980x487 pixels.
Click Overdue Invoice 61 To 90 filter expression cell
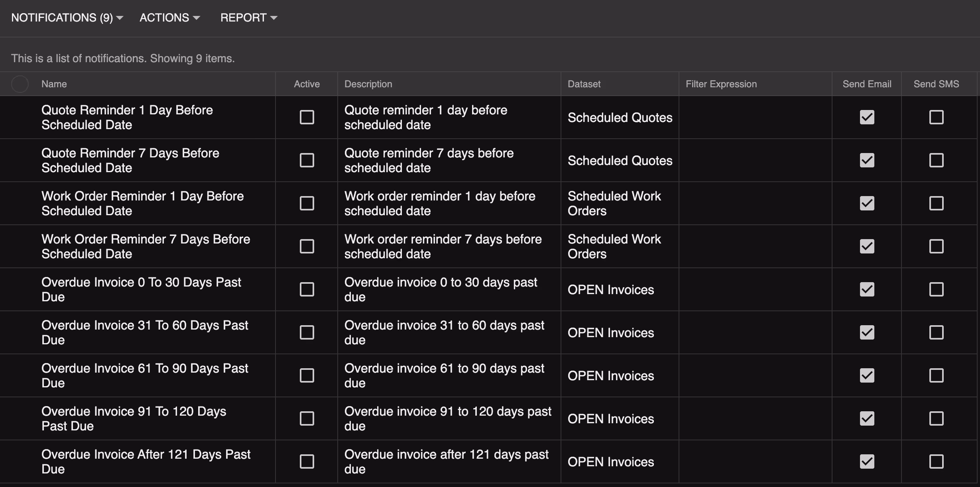tap(755, 375)
